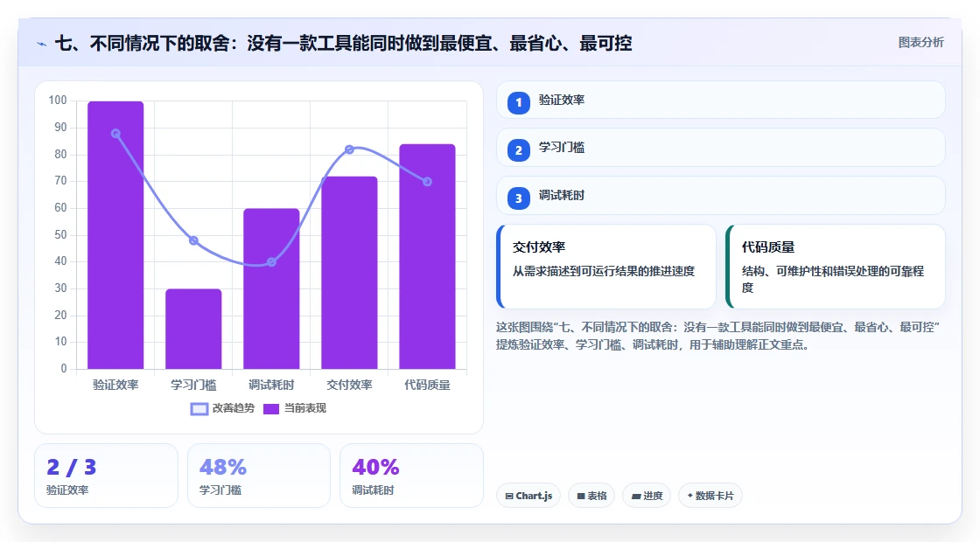
Task: Click the x-axis label 交付效率
Action: click(349, 386)
